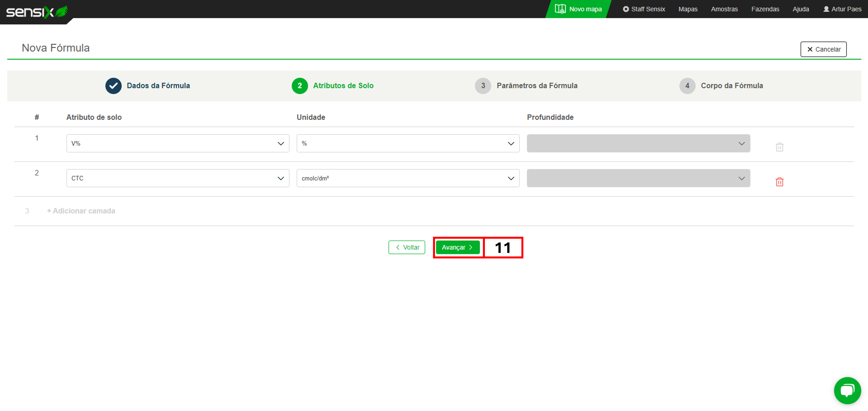Open the Profundidade dropdown in row 2

(638, 178)
